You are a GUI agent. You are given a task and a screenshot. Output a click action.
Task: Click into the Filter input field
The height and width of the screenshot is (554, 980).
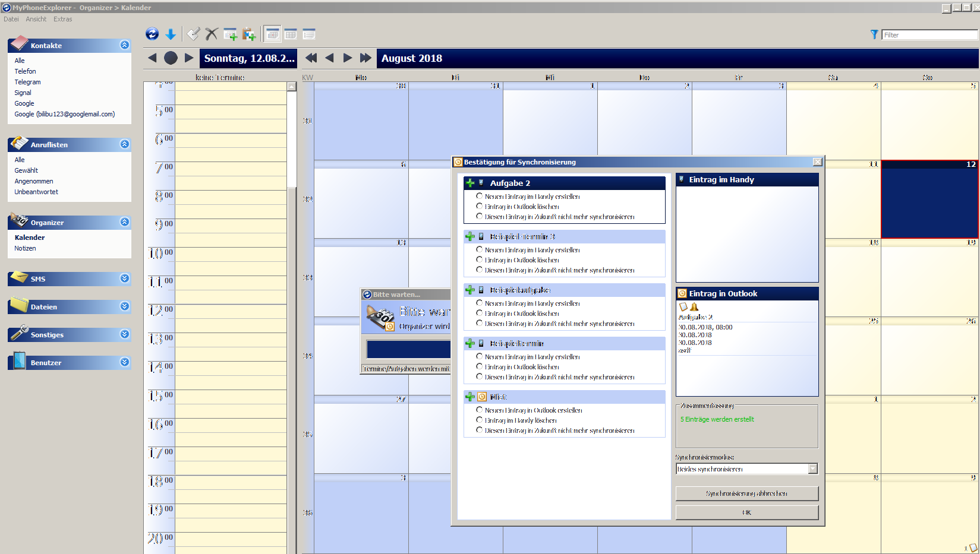coord(929,35)
